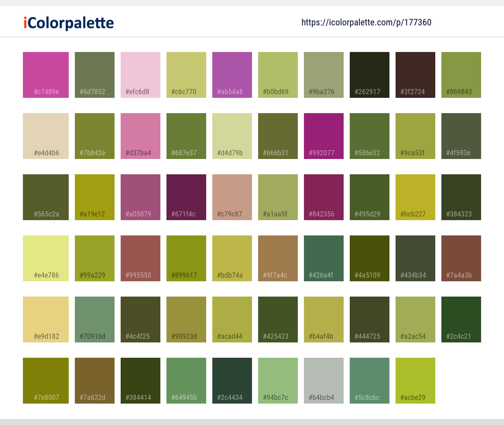Select the gray swatch #b4bcb4

tap(323, 380)
